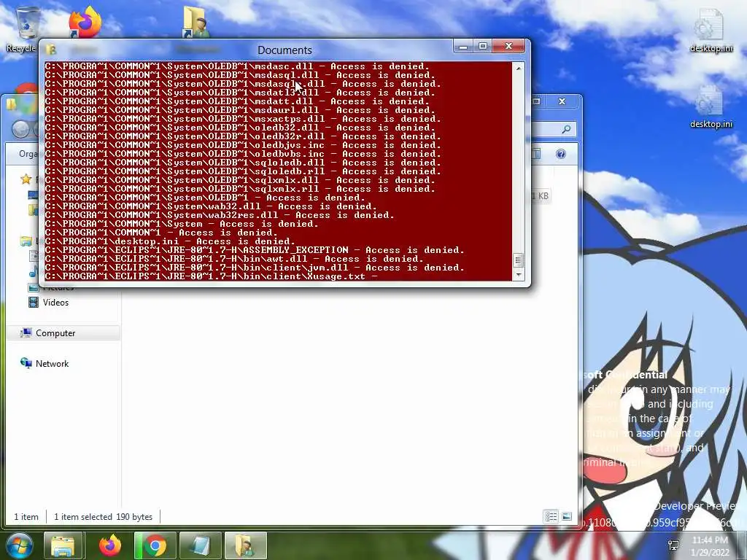The height and width of the screenshot is (560, 747).
Task: Open the Firefox desktop shortcut
Action: [85, 23]
